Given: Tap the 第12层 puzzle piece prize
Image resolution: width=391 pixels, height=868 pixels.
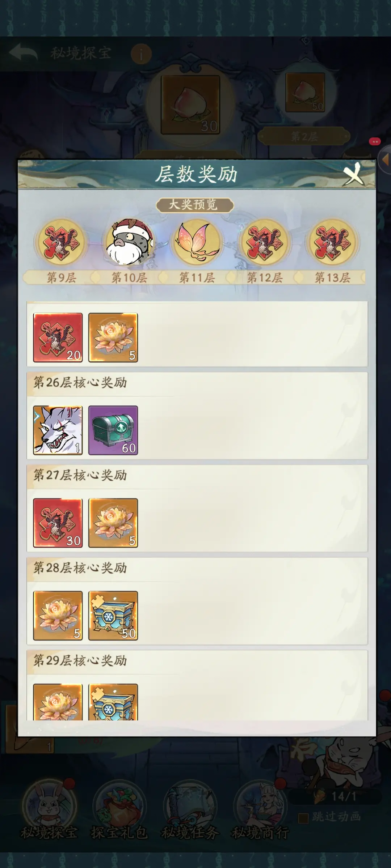Looking at the screenshot, I should click(265, 242).
